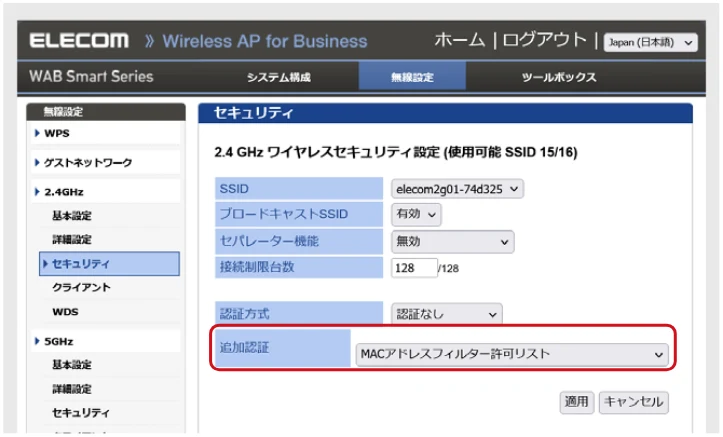723x437 pixels.
Task: Click the Wireless AP for Business title
Action: point(265,41)
